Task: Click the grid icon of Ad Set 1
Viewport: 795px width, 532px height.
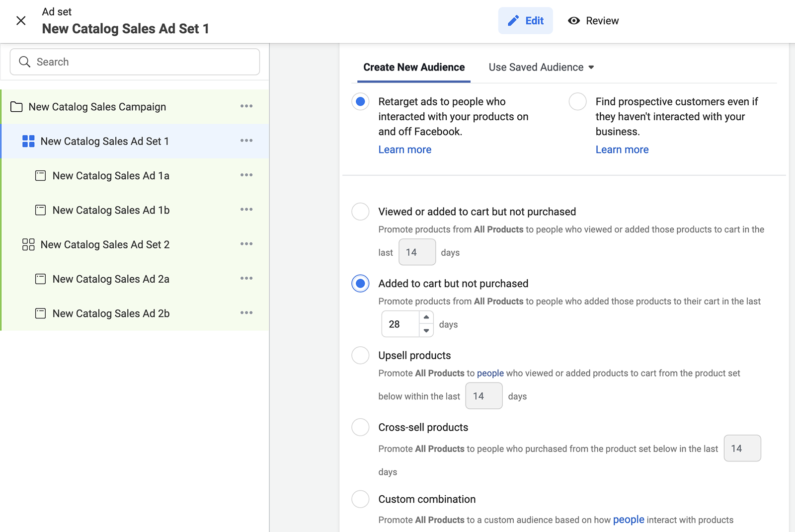Action: (28, 141)
